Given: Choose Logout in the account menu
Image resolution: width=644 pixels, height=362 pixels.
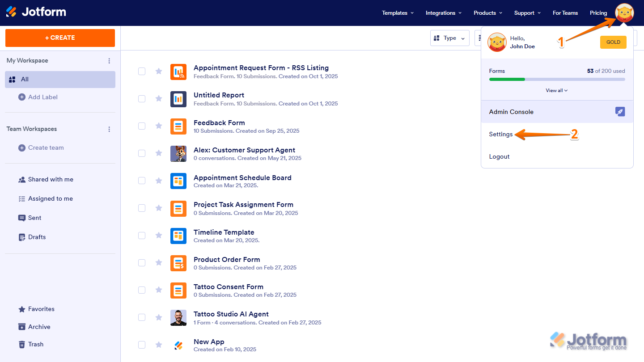Looking at the screenshot, I should tap(499, 156).
